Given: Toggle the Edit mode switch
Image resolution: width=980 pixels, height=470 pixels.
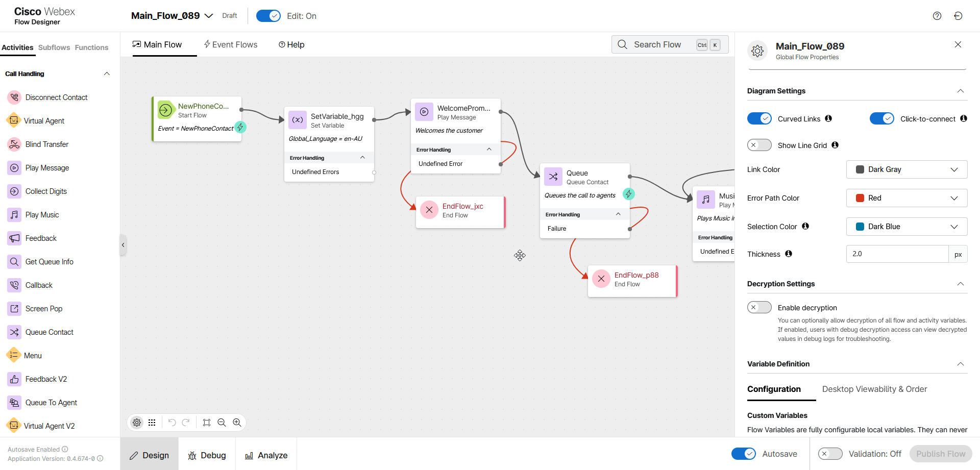Looking at the screenshot, I should (x=268, y=16).
